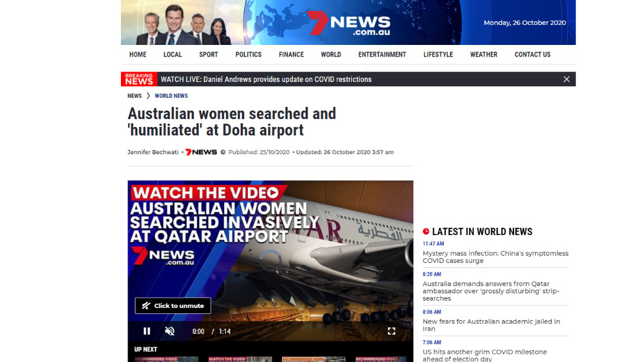Open 'US hits another grim COVID milestone' article

click(485, 355)
